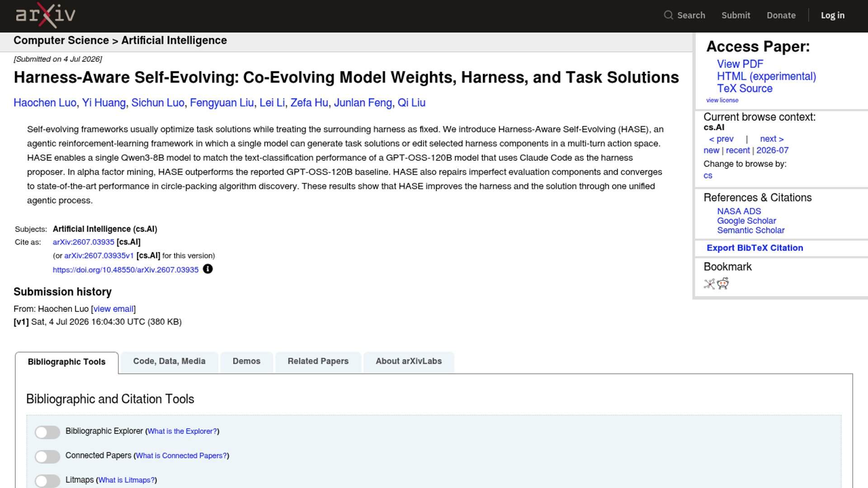Bookmark paper on BibSonomy icon

coord(709,284)
